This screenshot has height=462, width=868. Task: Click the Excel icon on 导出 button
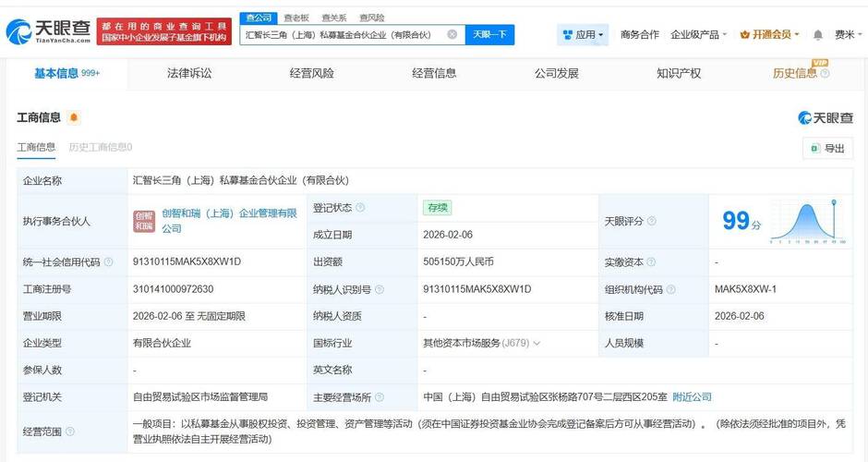(x=814, y=149)
